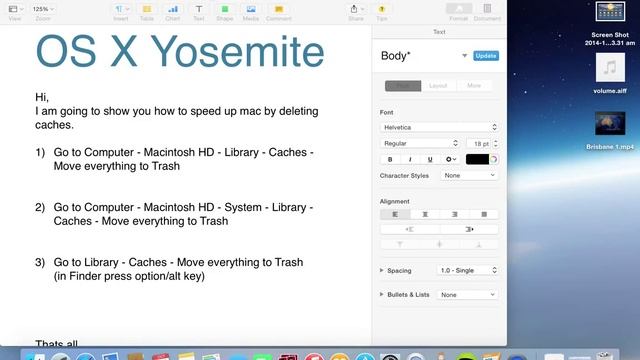Click the Update style button
This screenshot has width=640, height=360.
pyautogui.click(x=486, y=56)
